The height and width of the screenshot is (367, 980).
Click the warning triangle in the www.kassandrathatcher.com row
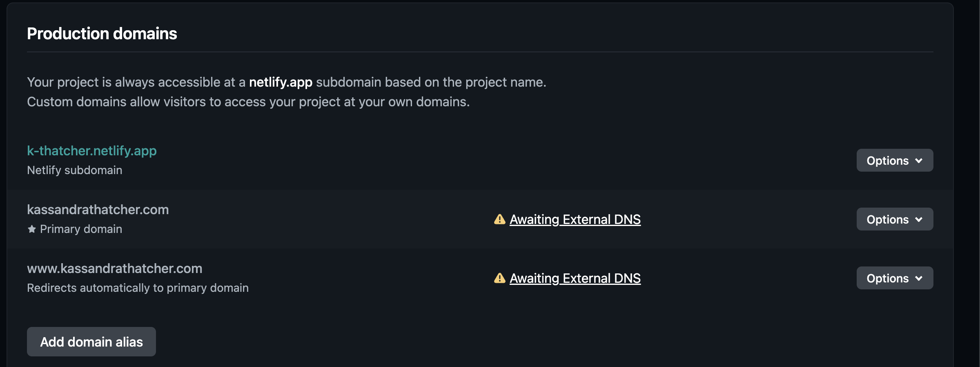tap(499, 278)
